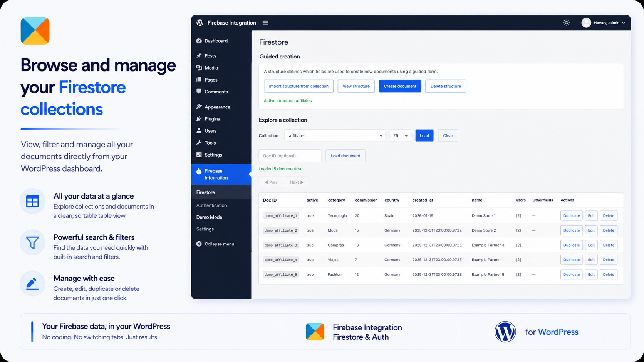Click the WordPress logo in top bar
The image size is (644, 362).
(200, 23)
